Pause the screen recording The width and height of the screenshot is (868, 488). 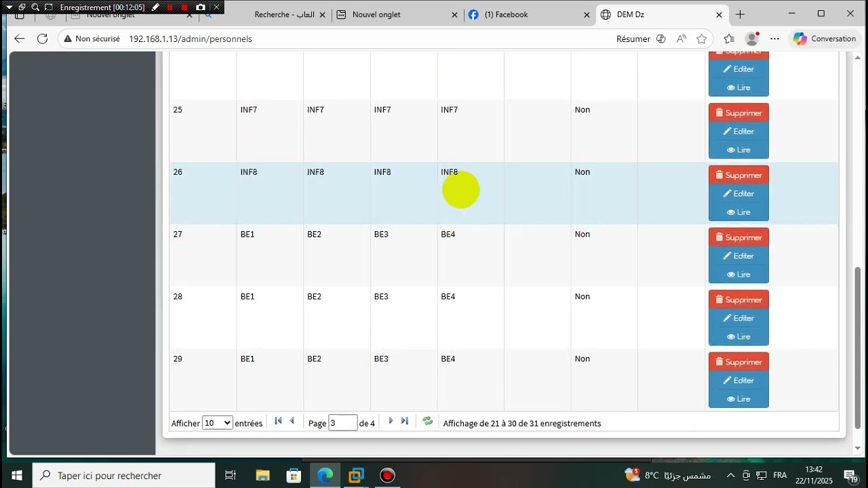170,7
